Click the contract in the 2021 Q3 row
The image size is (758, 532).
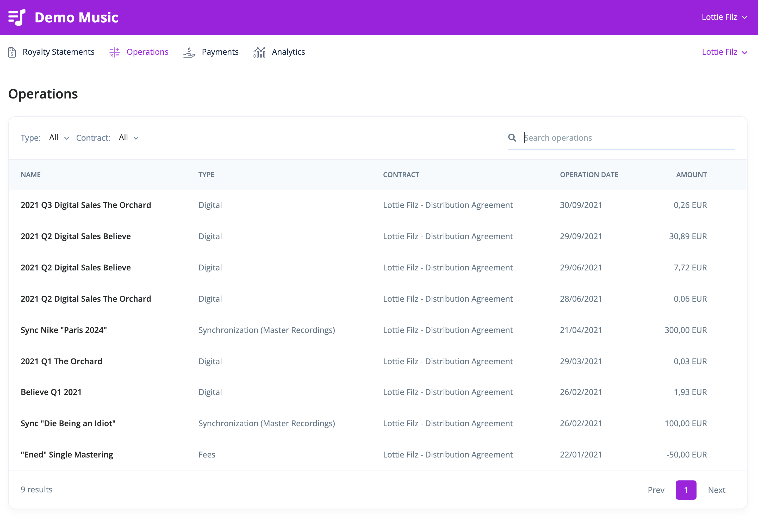tap(448, 205)
